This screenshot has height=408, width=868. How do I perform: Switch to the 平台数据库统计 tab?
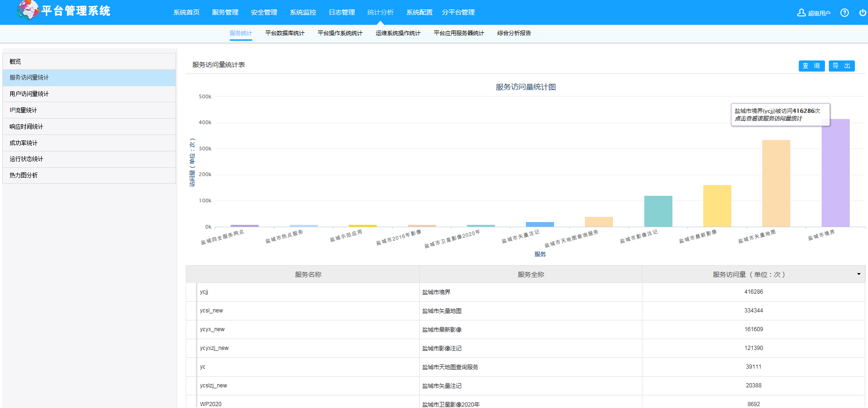(x=284, y=33)
